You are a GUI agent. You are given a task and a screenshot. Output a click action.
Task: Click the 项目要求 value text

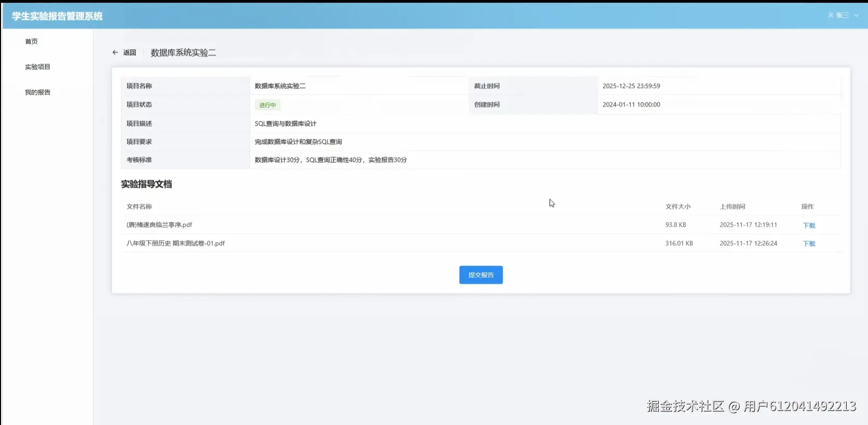(x=299, y=142)
